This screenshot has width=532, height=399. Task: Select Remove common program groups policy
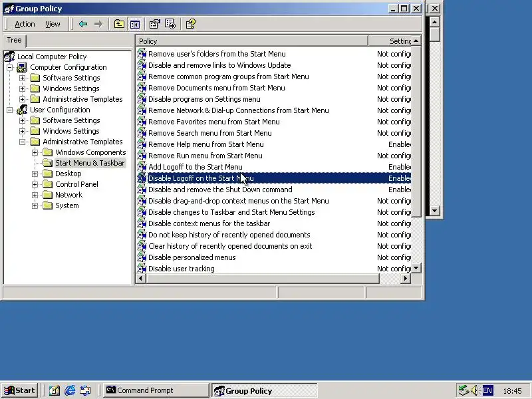pyautogui.click(x=228, y=76)
